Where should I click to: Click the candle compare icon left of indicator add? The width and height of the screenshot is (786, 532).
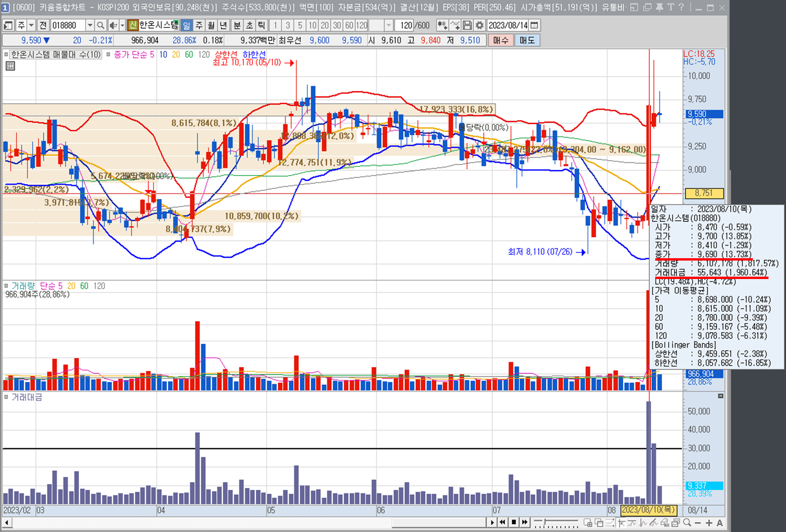pos(442,25)
